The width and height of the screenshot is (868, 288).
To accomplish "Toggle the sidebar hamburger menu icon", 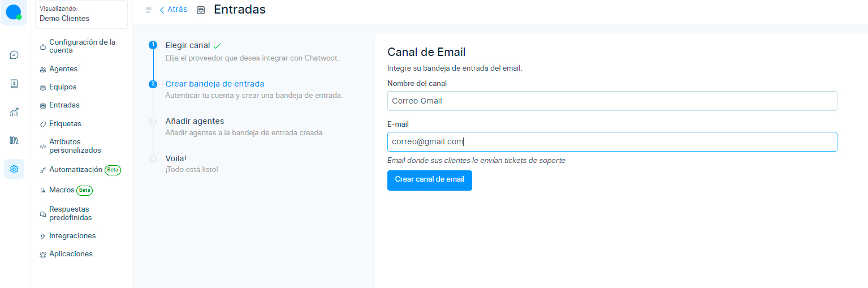I will [149, 10].
